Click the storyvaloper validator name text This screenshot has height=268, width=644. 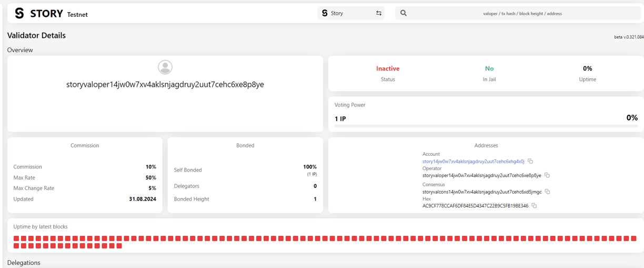pos(165,84)
